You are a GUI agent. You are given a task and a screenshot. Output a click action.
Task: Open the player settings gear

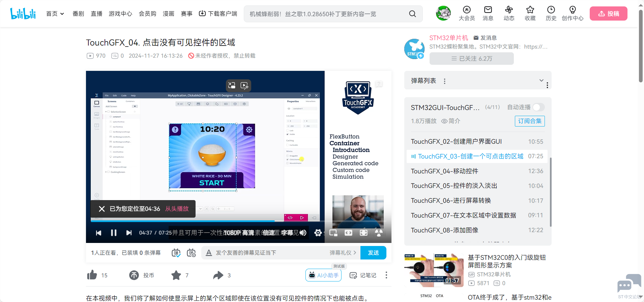[318, 233]
